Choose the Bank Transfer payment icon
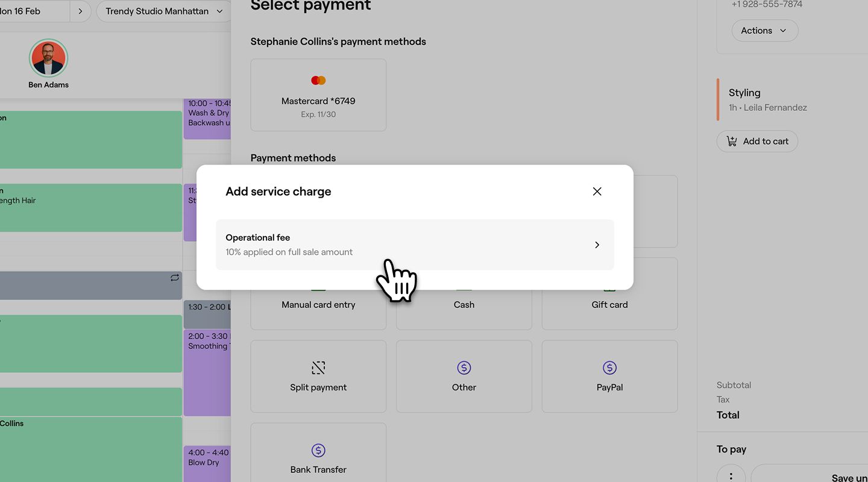 coord(318,449)
